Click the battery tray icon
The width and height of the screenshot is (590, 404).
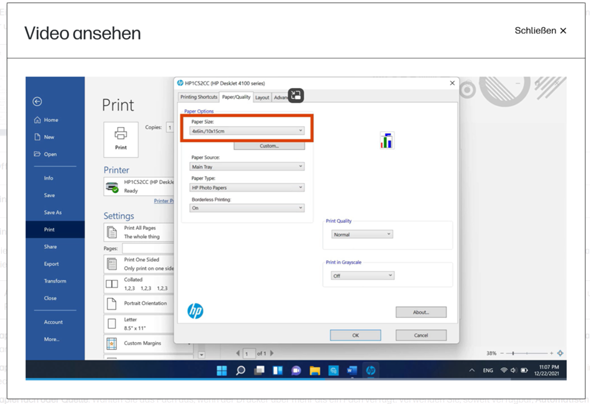[x=524, y=371]
